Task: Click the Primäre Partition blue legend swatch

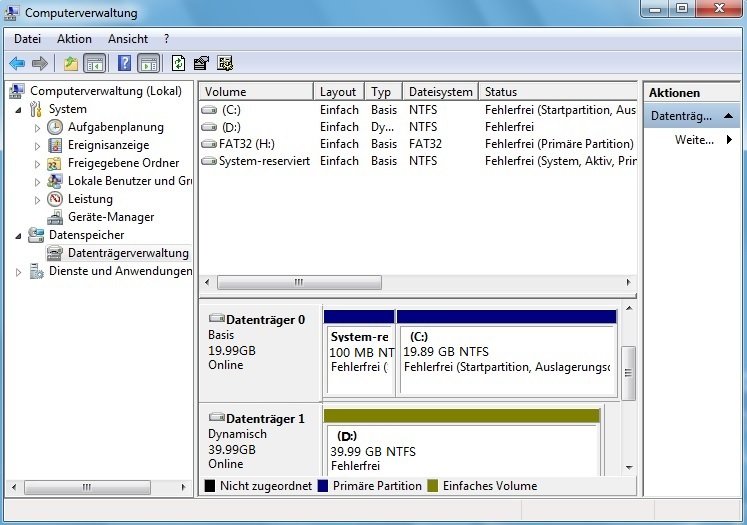Action: coord(323,485)
